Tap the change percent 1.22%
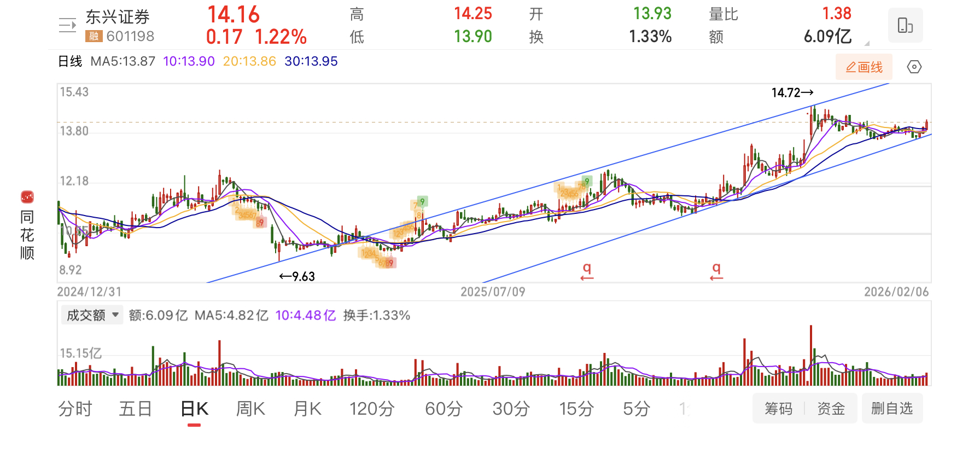 click(x=281, y=37)
